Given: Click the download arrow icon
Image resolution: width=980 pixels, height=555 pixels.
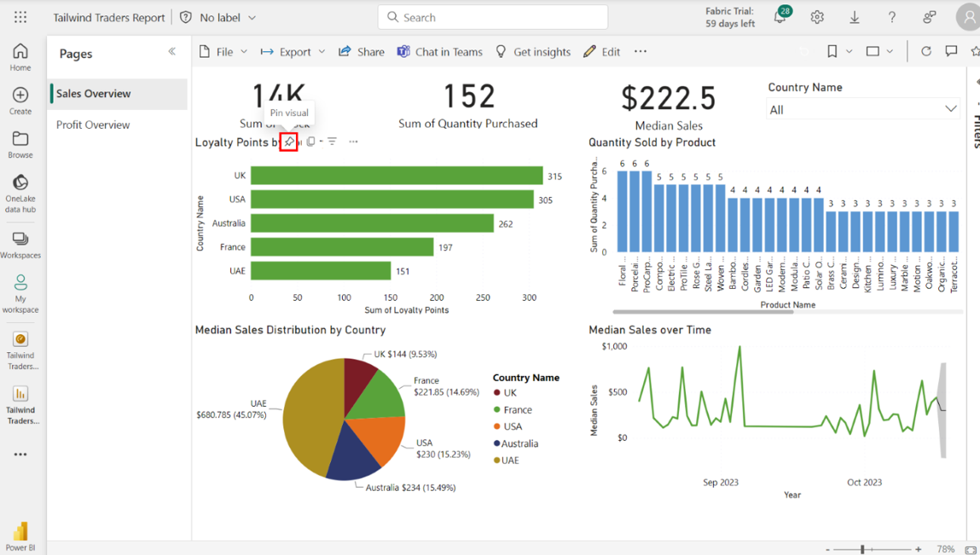Looking at the screenshot, I should coord(854,17).
